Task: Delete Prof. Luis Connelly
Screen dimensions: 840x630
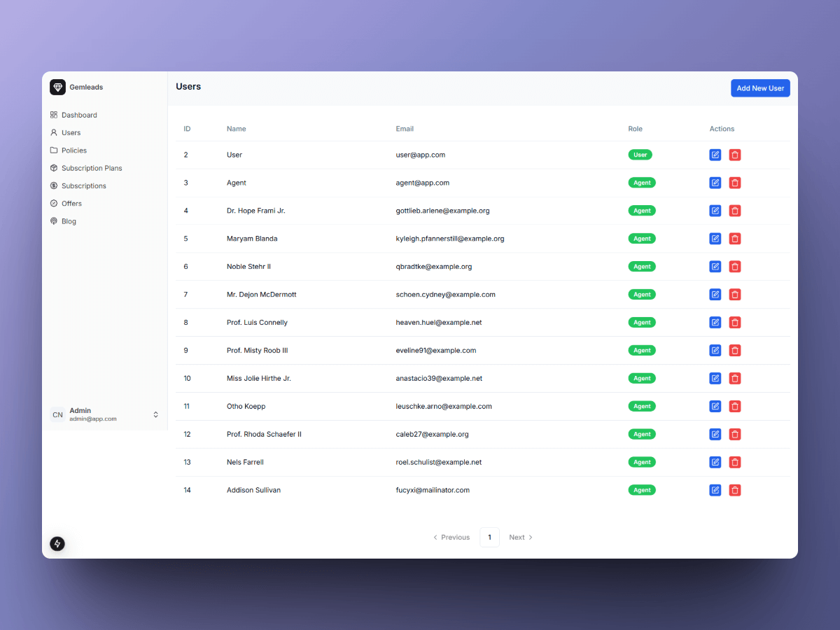Action: click(734, 323)
